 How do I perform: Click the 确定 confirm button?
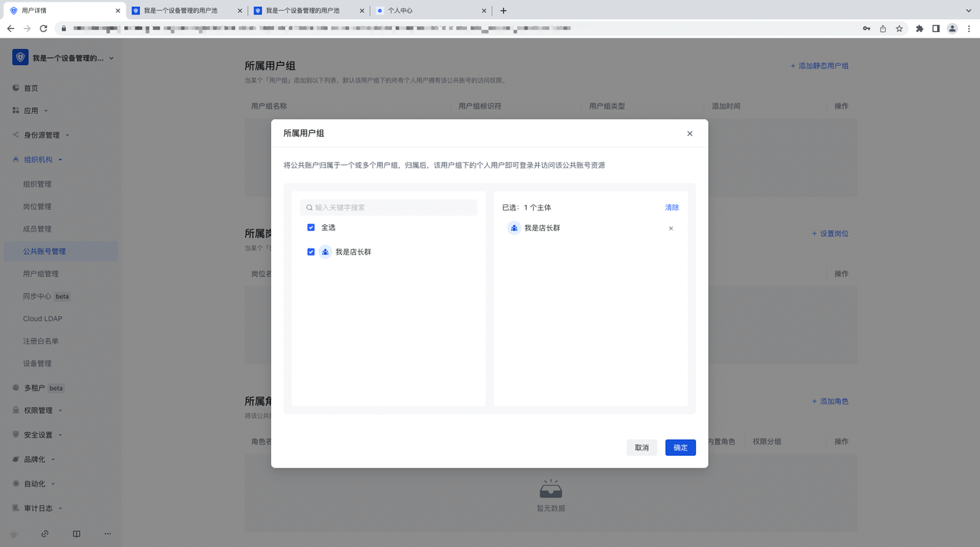(680, 448)
